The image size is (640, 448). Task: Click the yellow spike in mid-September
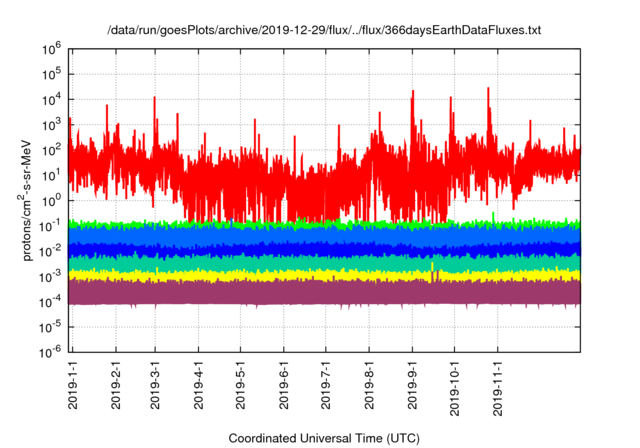coord(432,268)
